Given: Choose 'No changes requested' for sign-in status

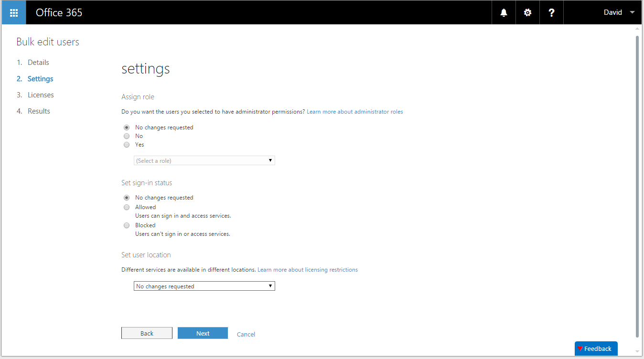Looking at the screenshot, I should (127, 198).
